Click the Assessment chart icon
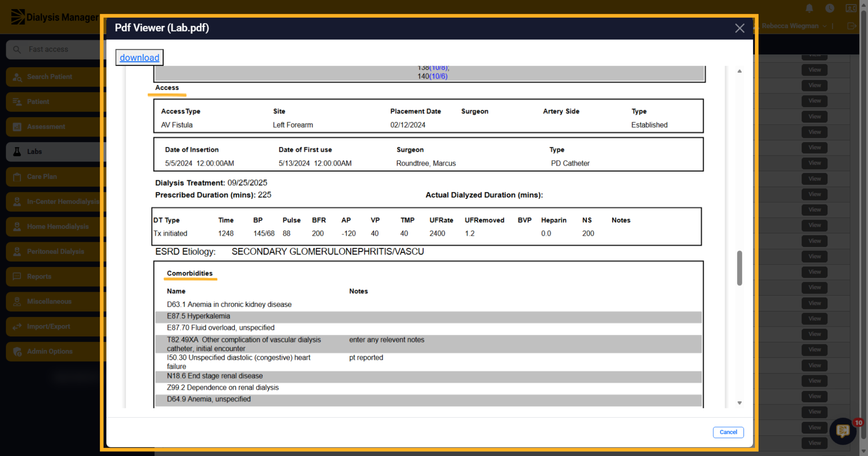Image resolution: width=868 pixels, height=456 pixels. point(17,127)
